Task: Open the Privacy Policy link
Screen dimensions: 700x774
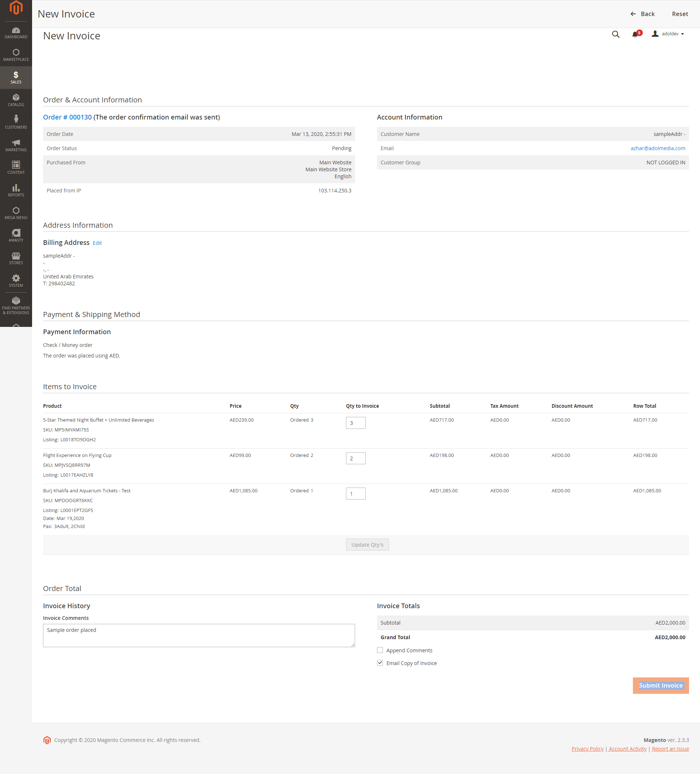Action: tap(587, 748)
